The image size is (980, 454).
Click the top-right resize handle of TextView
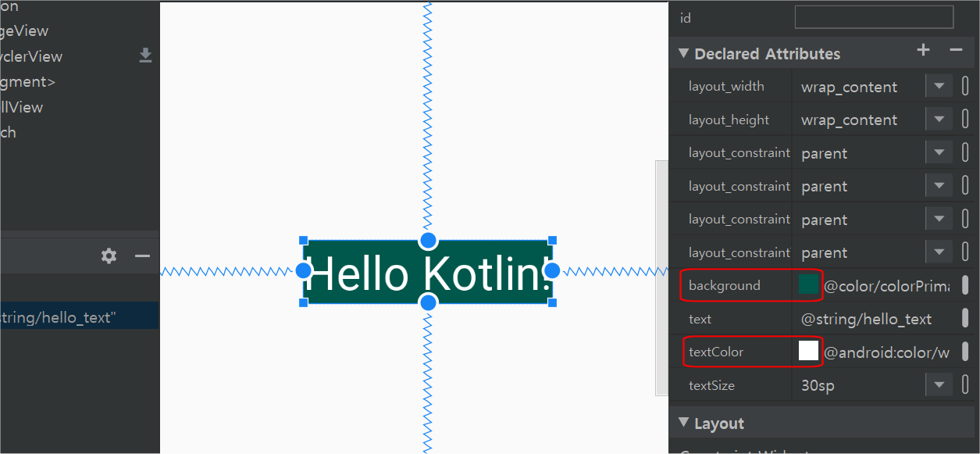[x=552, y=240]
